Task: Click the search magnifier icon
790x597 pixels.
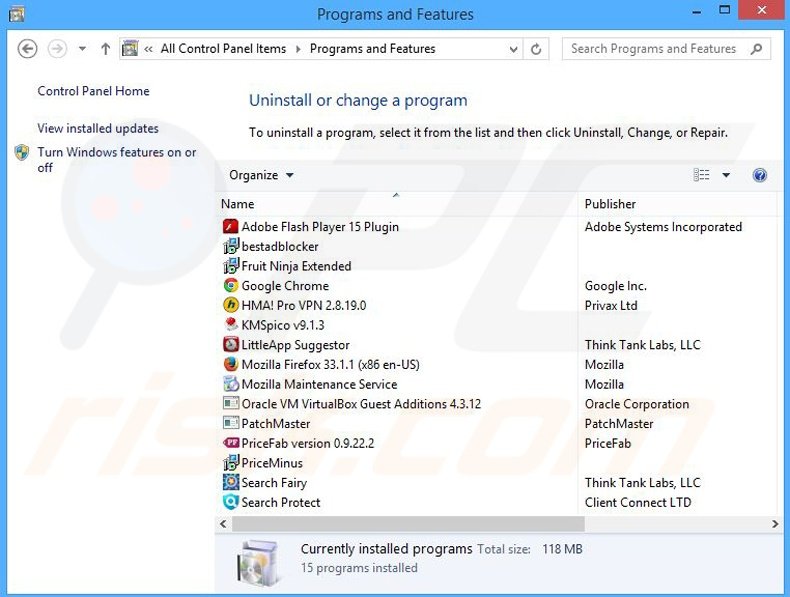Action: click(756, 49)
